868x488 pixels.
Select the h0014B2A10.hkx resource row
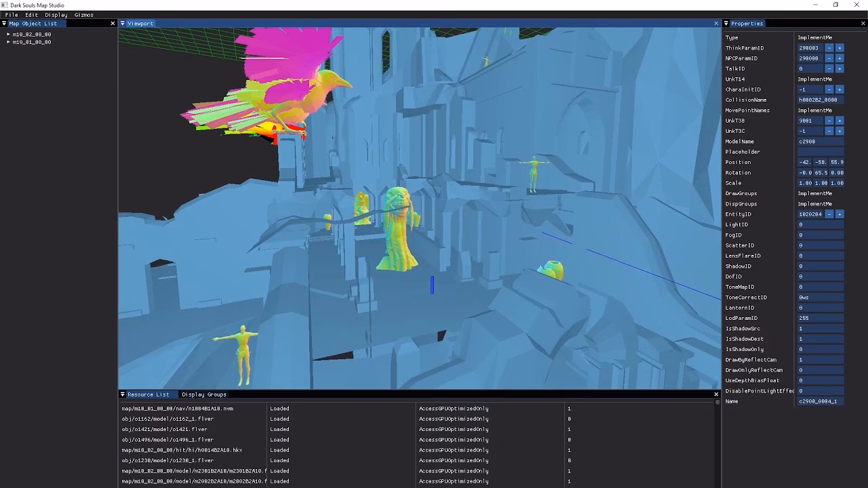[x=416, y=450]
